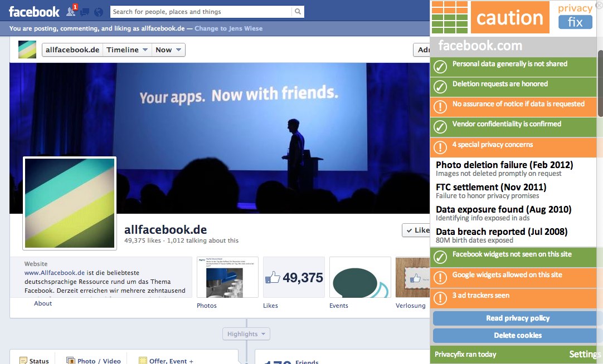This screenshot has height=364, width=603.
Task: Click the Photo / Video camera icon
Action: 70,361
